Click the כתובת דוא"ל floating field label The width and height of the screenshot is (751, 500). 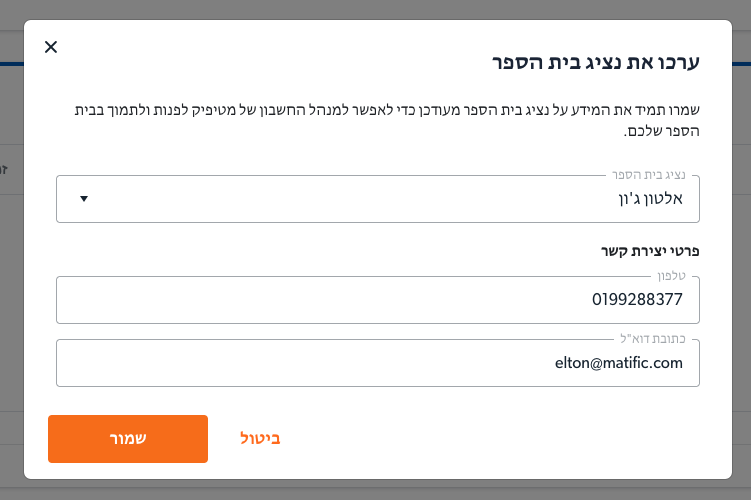tap(653, 339)
